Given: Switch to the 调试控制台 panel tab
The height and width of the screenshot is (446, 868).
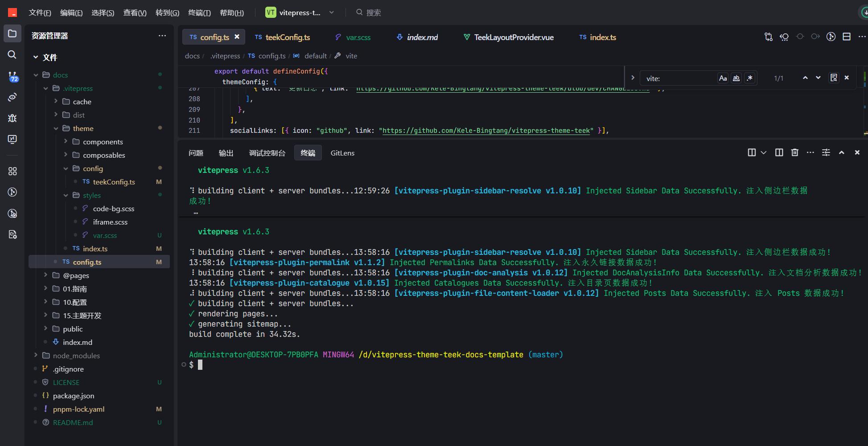Looking at the screenshot, I should (267, 153).
